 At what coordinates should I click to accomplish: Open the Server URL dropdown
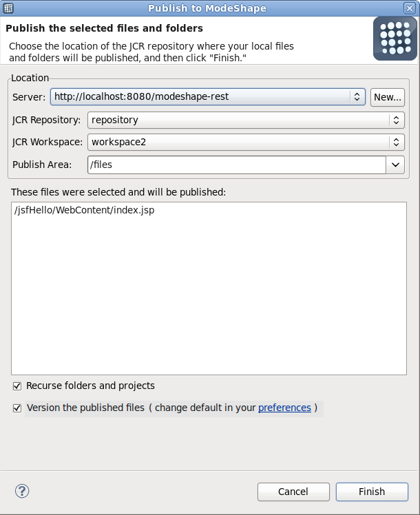point(357,97)
